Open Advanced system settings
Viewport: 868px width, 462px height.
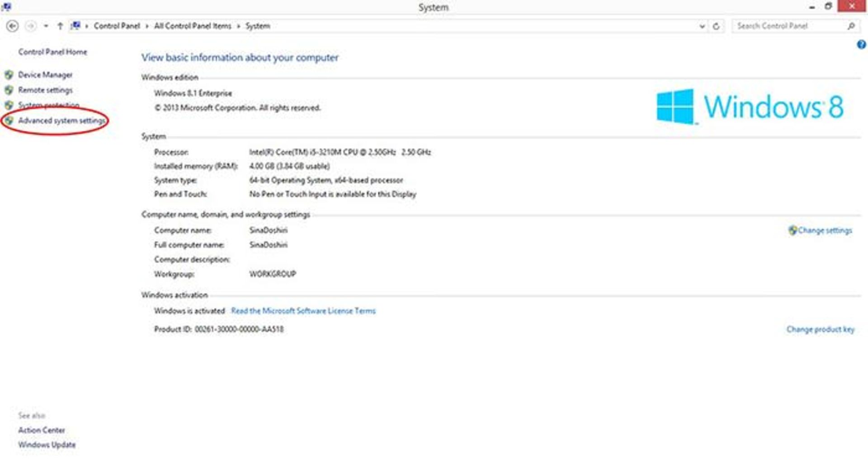[62, 121]
